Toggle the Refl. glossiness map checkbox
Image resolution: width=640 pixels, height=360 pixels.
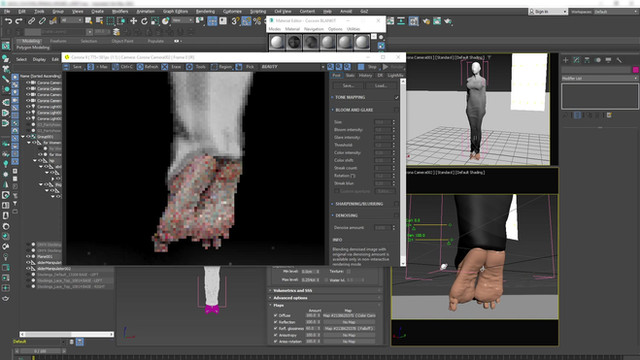276,328
